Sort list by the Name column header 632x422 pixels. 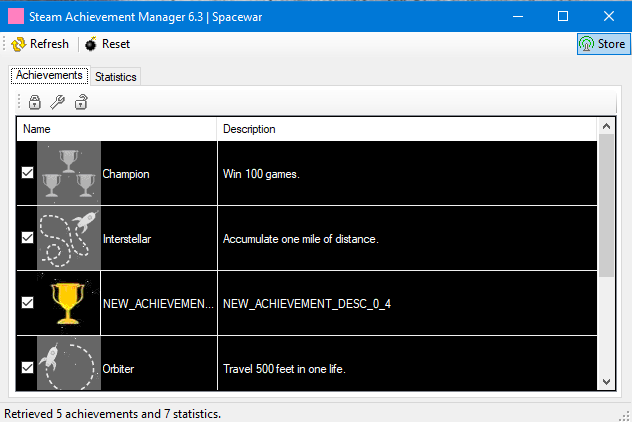(x=116, y=129)
